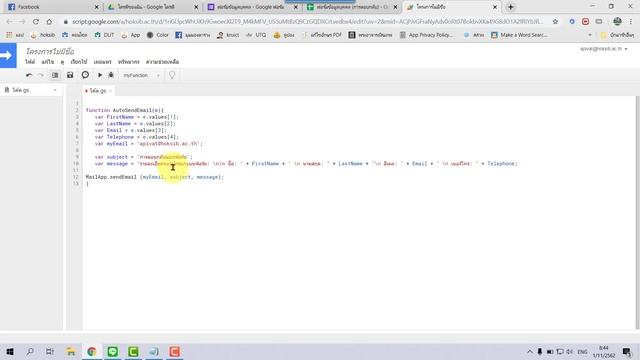This screenshot has height=360, width=640.
Task: Reload the page with the browser refresh icon
Action: (36, 22)
